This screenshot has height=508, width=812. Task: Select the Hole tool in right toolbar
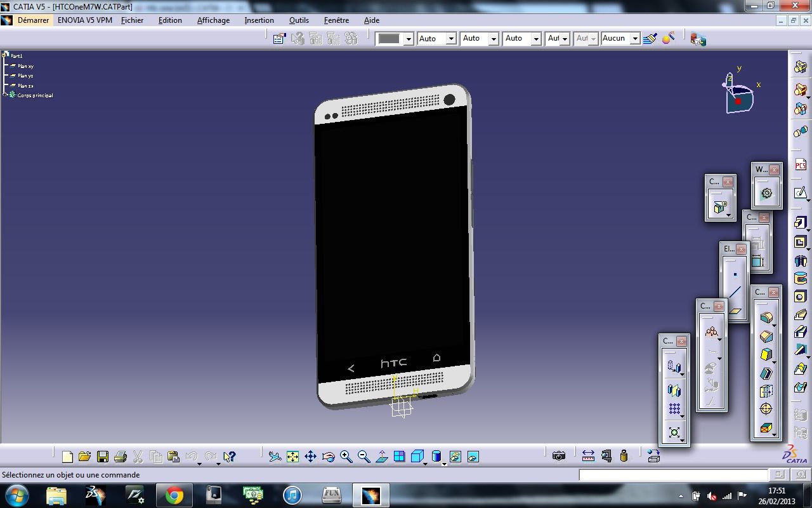[800, 297]
